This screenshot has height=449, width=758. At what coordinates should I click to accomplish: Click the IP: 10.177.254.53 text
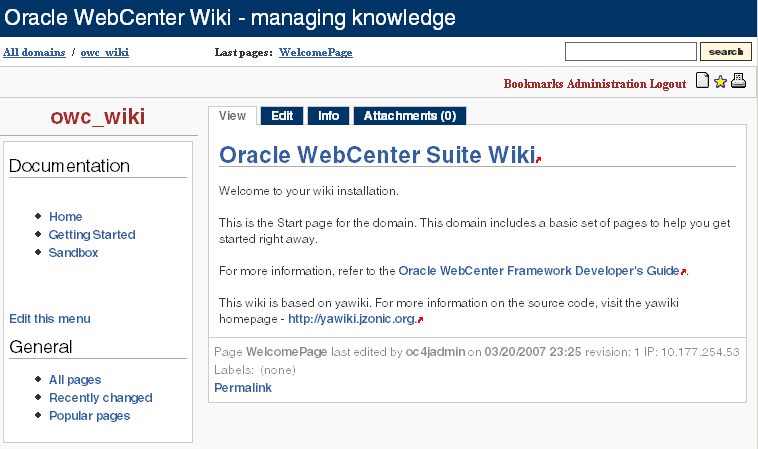click(x=691, y=352)
